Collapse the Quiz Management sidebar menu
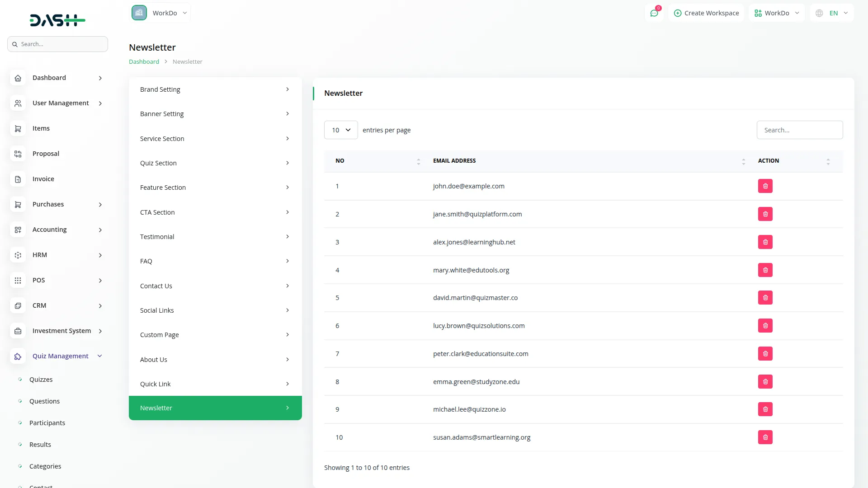 point(100,356)
